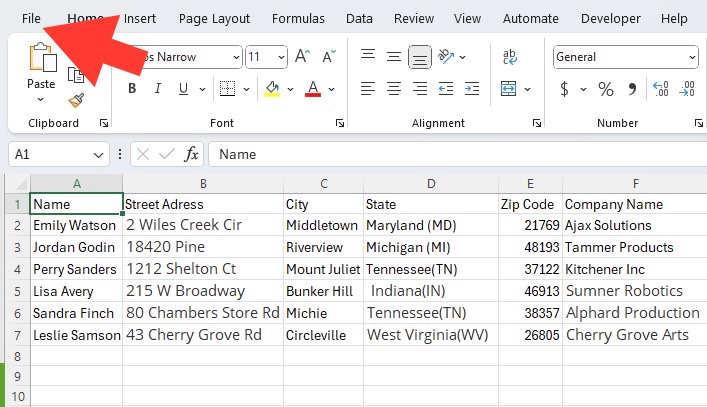The height and width of the screenshot is (407, 707).
Task: Decrease the indent
Action: (446, 89)
